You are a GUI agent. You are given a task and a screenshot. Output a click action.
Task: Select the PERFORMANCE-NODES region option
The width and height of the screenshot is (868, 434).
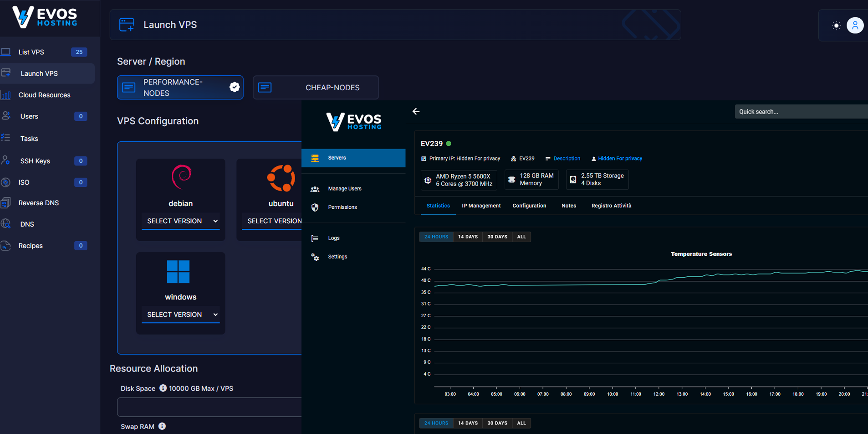180,88
